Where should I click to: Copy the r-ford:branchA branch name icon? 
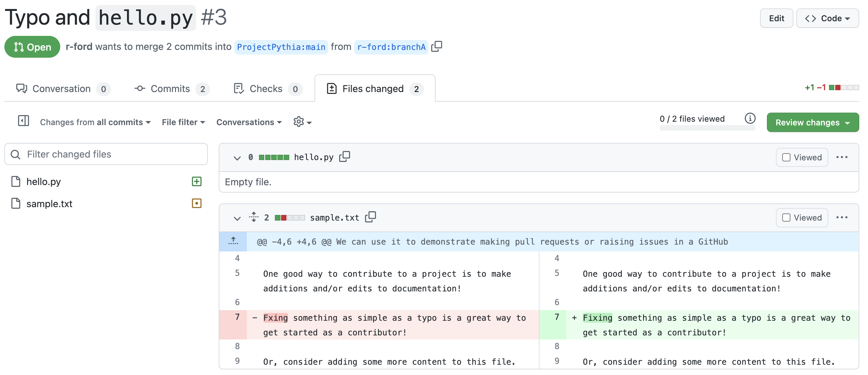click(436, 46)
